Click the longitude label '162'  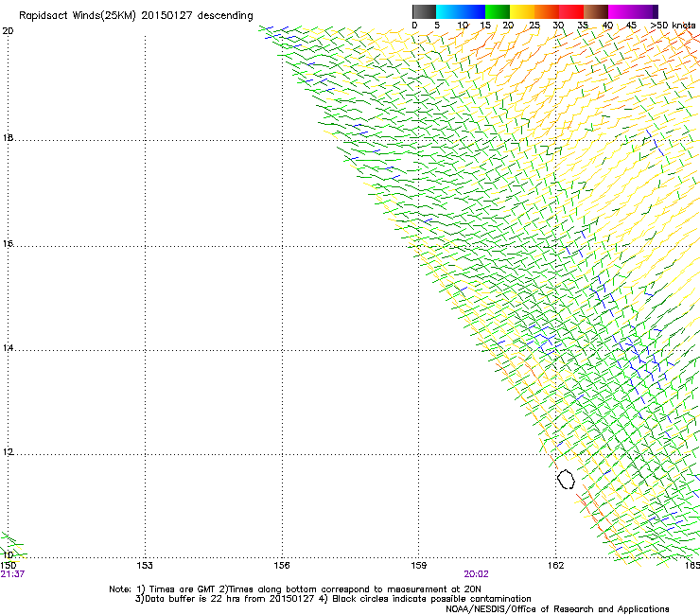pos(556,566)
